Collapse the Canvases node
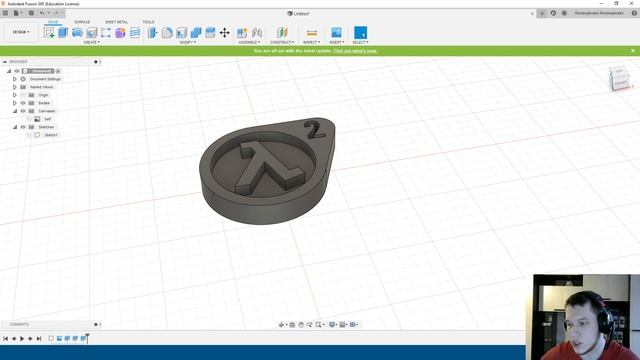 pos(15,111)
